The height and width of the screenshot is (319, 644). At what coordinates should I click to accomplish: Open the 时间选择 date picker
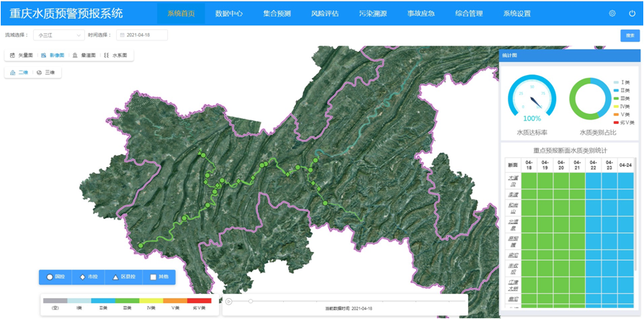[x=142, y=35]
